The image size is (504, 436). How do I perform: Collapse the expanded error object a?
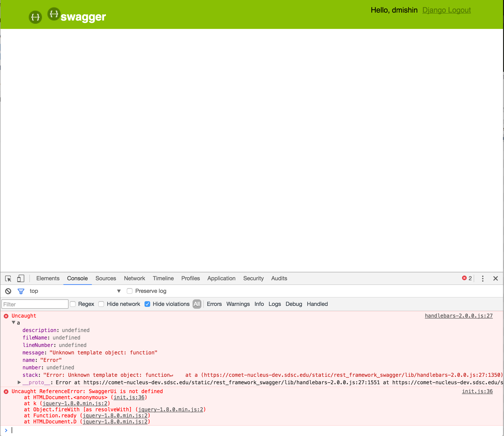coord(14,322)
